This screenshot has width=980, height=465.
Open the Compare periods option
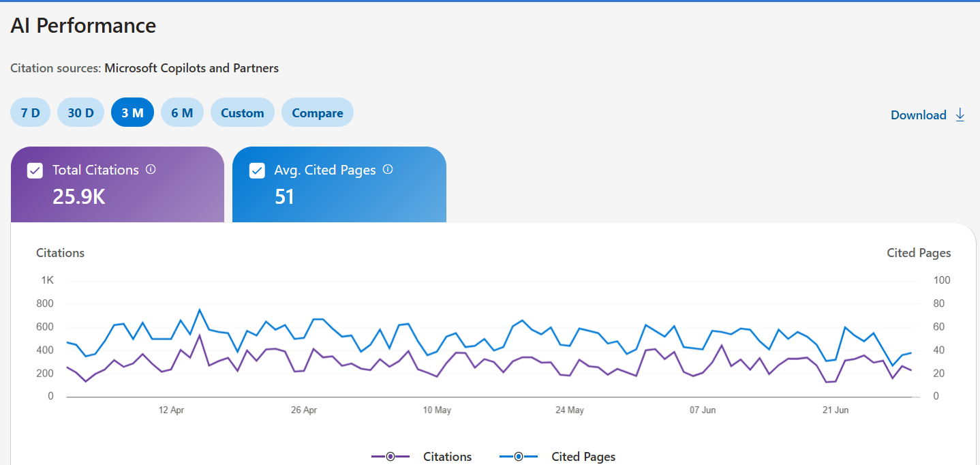[x=318, y=112]
